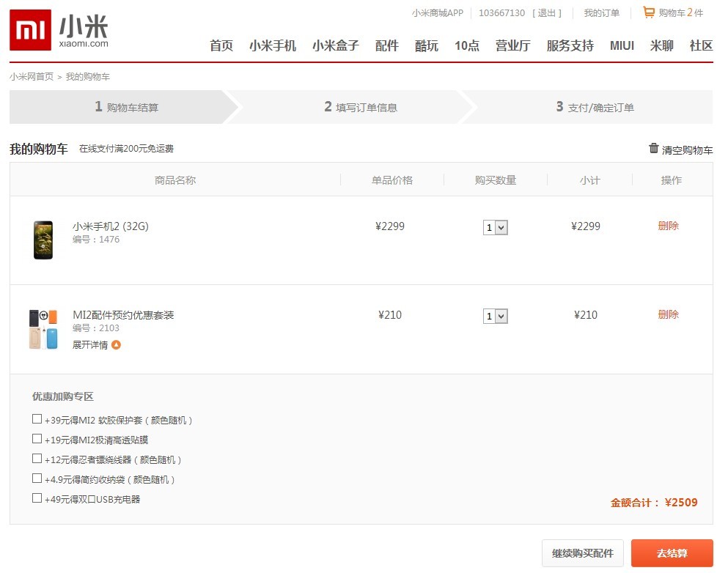
Task: Click 我的购物车 breadcrumb text
Action: [x=88, y=76]
